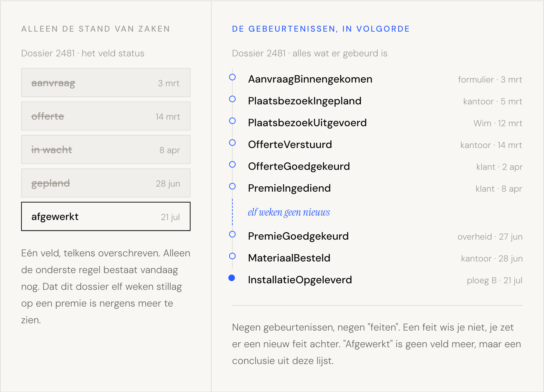Click the gepland status row

coord(106,183)
